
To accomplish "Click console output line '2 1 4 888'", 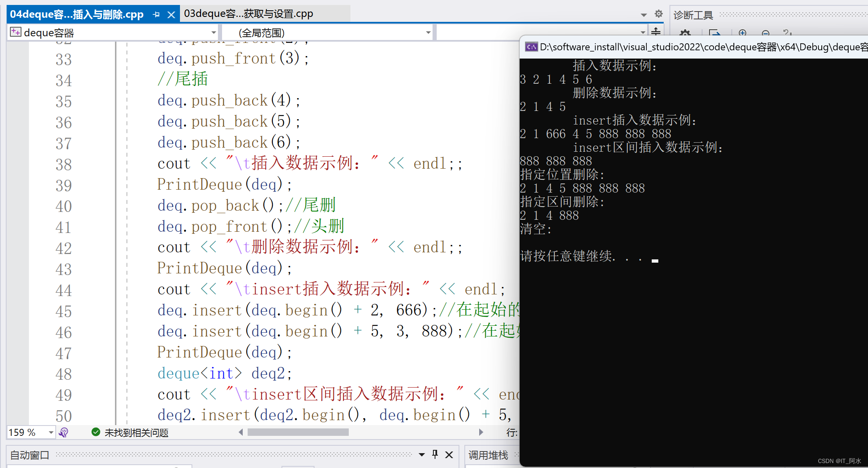I will tap(549, 215).
